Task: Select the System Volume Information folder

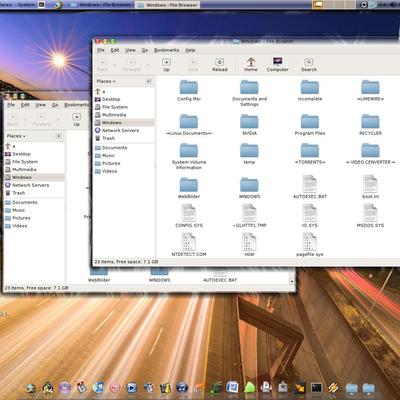Action: click(x=189, y=156)
